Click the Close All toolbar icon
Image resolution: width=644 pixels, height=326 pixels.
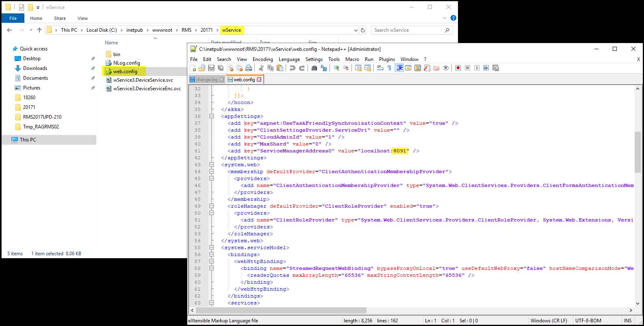(x=239, y=68)
